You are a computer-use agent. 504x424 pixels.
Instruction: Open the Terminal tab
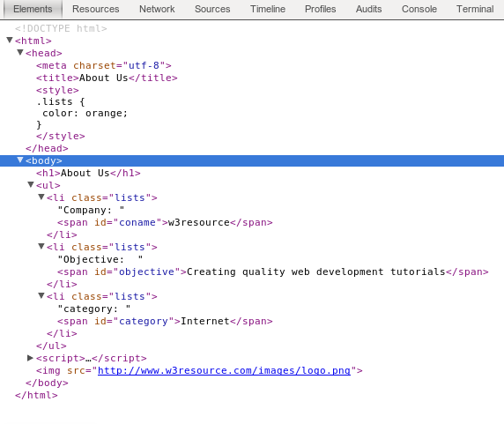(x=475, y=9)
